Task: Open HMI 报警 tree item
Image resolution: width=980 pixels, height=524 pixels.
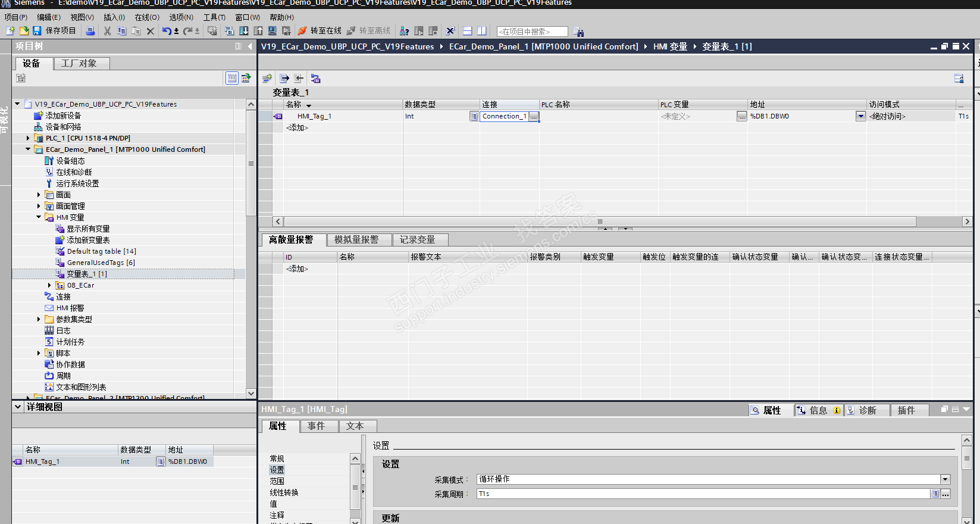Action: [x=70, y=308]
